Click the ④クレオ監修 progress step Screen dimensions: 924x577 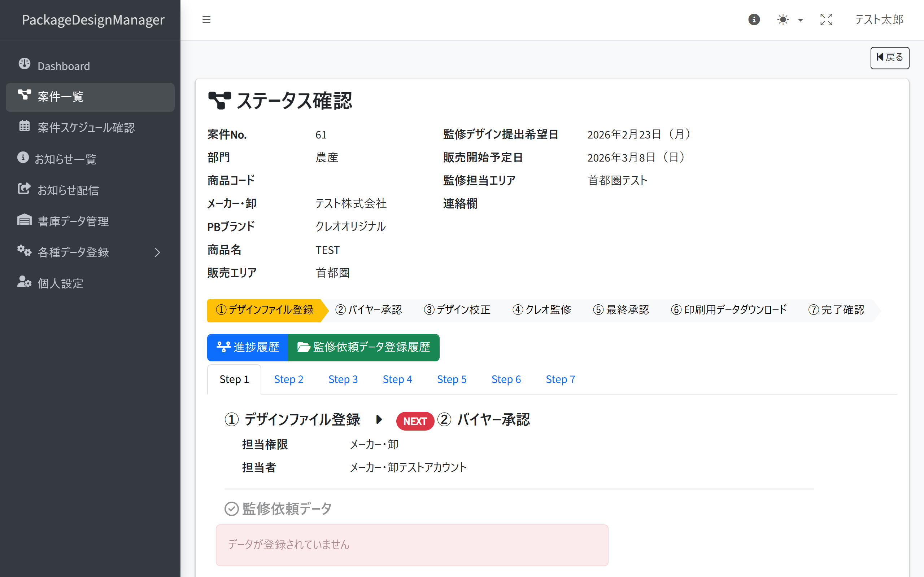click(541, 310)
